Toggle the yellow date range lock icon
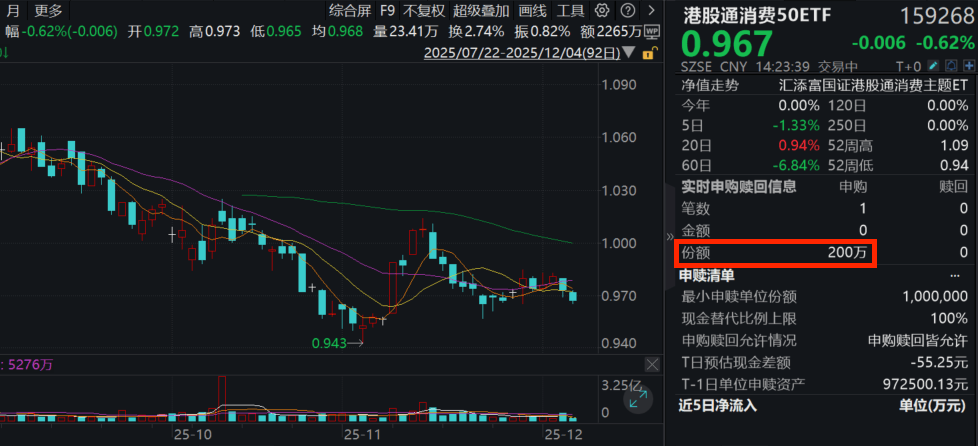This screenshot has height=446, width=978. 647,52
